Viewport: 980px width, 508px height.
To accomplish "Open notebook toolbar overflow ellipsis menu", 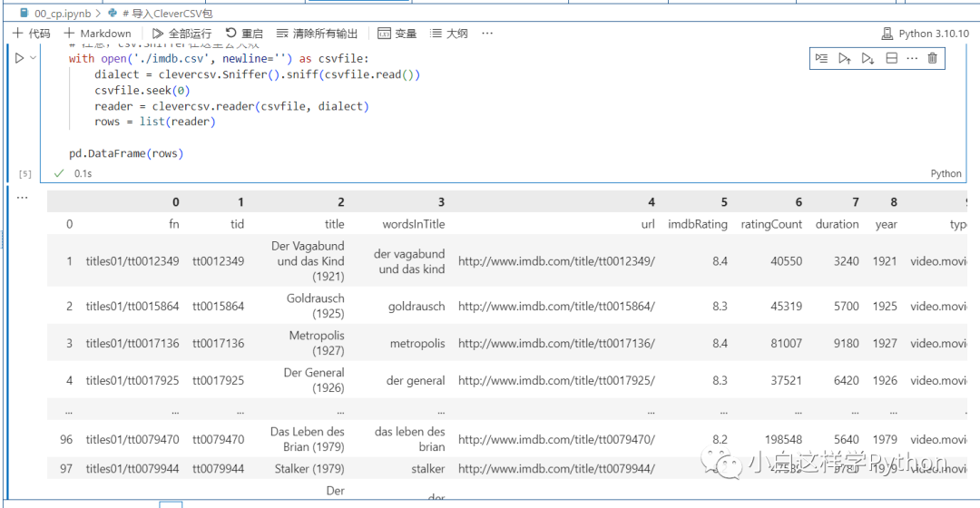I will pos(487,34).
